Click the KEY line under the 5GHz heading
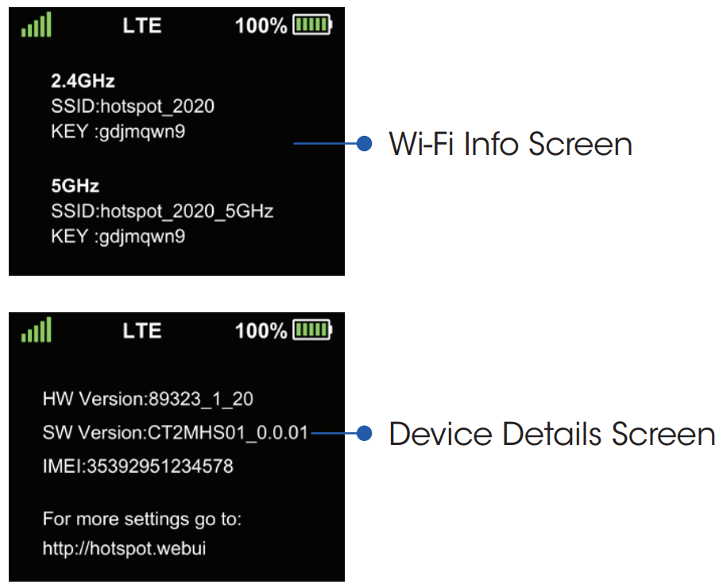 (x=118, y=237)
